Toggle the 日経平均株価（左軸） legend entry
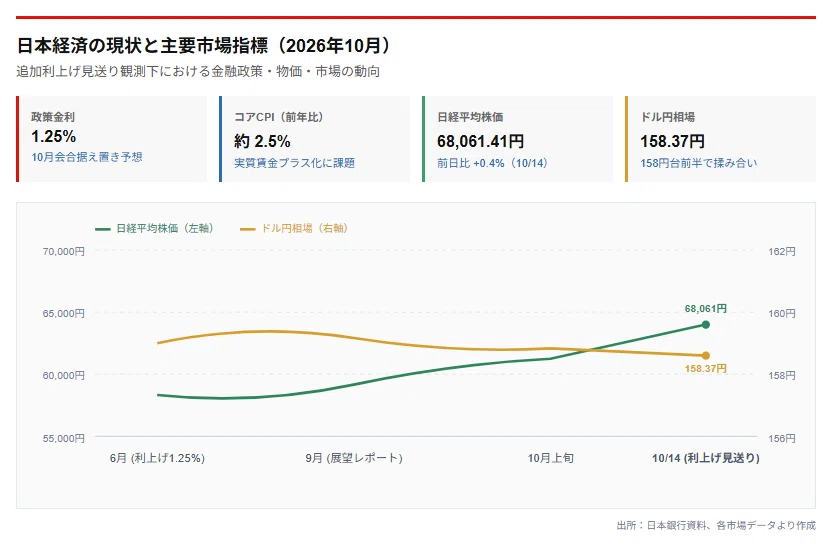This screenshot has width=832, height=546. [x=155, y=228]
